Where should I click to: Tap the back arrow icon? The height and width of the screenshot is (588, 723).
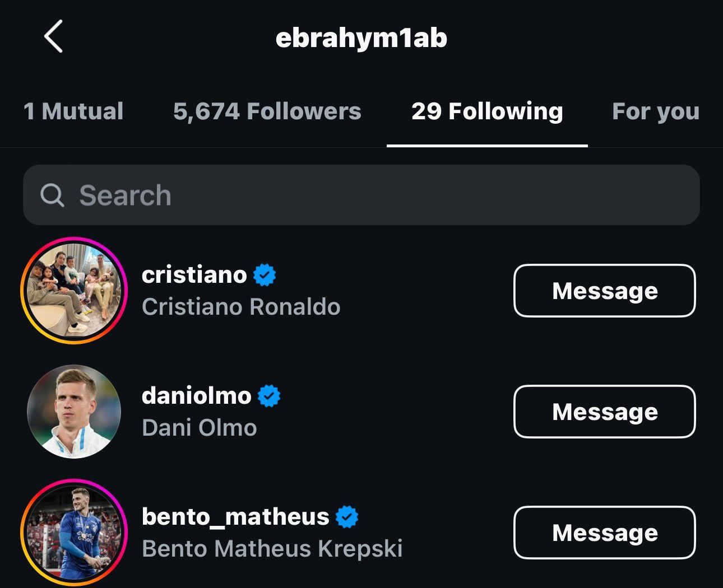tap(53, 37)
